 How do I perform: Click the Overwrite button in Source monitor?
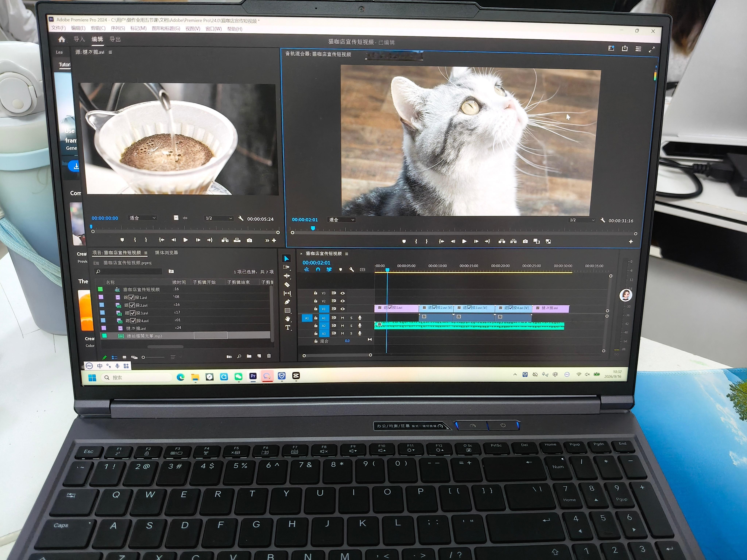point(237,240)
